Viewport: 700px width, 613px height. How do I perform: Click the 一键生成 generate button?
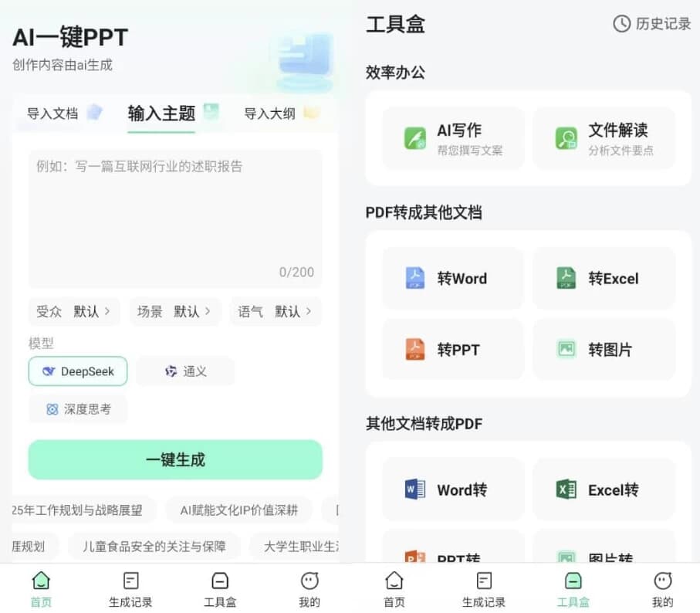(175, 459)
